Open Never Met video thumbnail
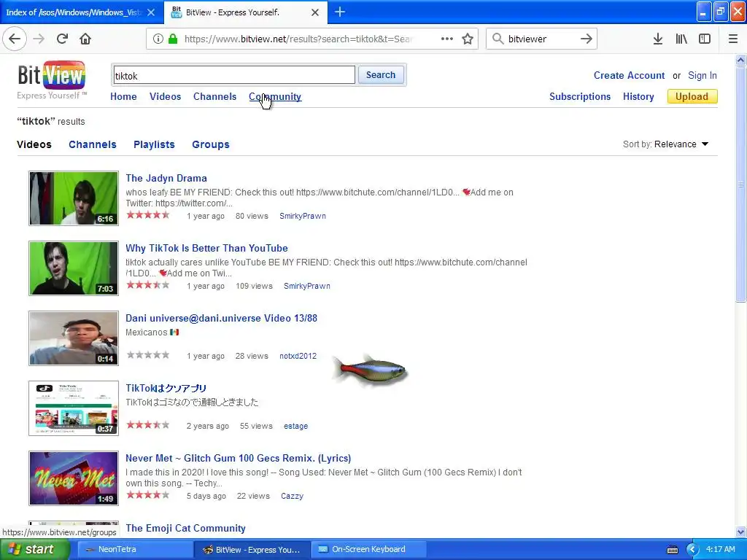 (x=74, y=478)
